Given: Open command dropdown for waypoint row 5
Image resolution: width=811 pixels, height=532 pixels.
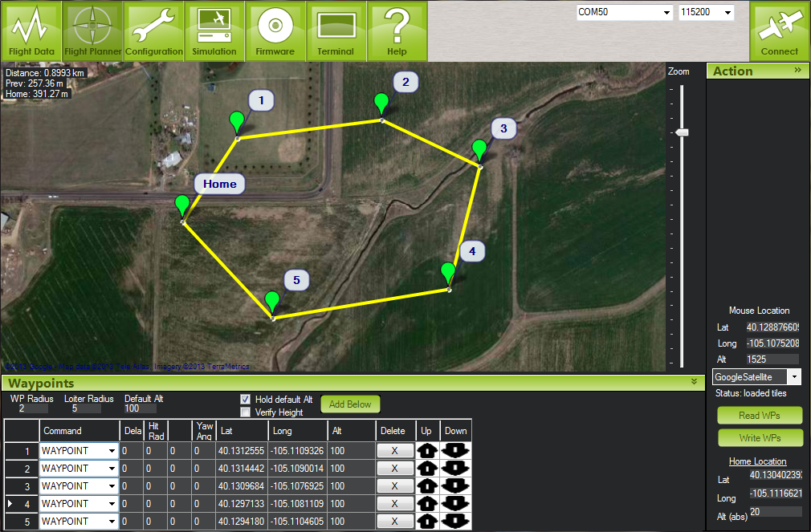Looking at the screenshot, I should click(x=112, y=521).
